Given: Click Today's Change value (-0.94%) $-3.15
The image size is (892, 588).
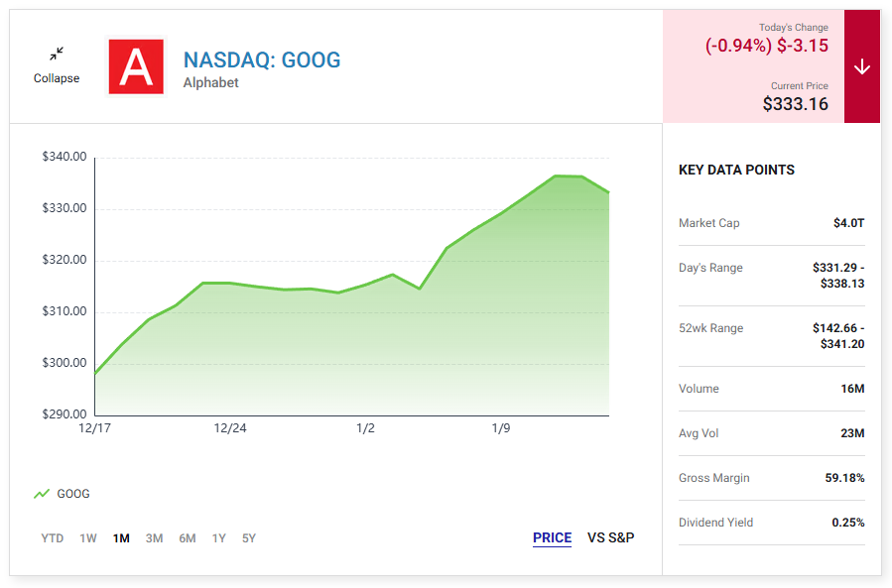Looking at the screenshot, I should pyautogui.click(x=767, y=46).
